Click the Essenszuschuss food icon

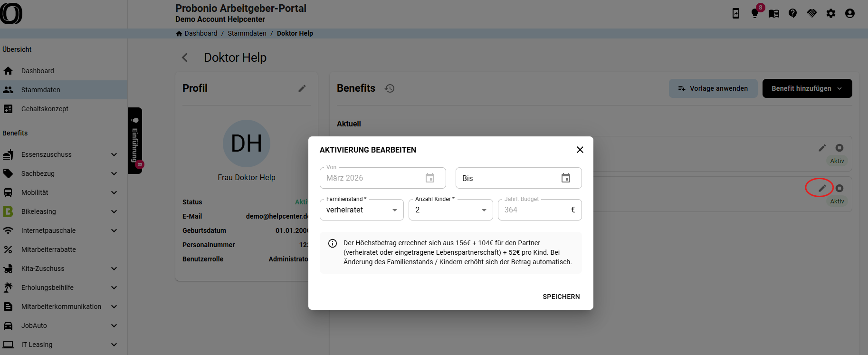[8, 154]
